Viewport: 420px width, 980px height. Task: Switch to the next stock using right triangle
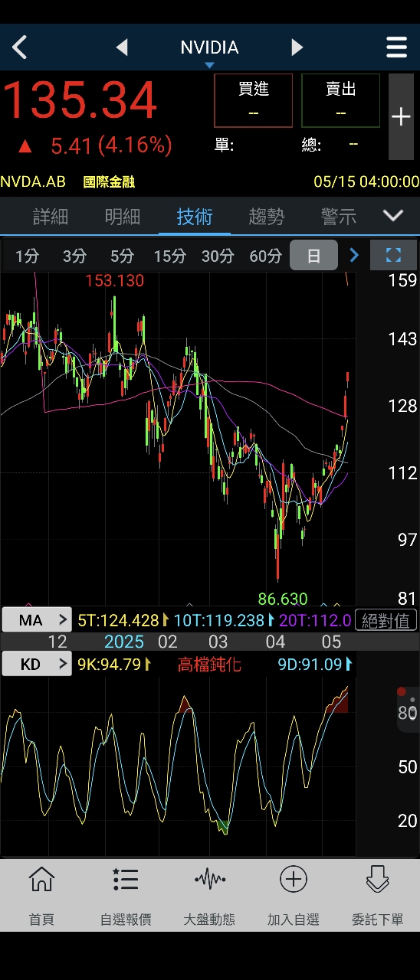click(x=297, y=47)
